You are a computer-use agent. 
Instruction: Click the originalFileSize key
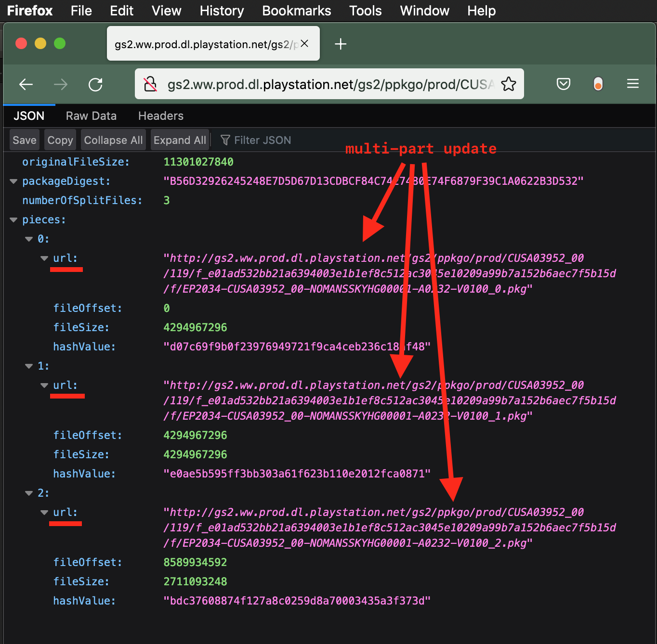tap(76, 162)
